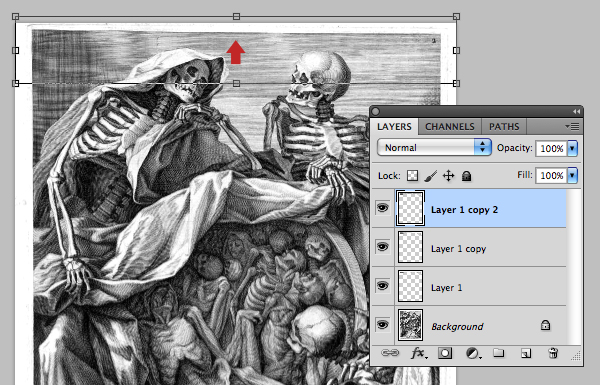600x385 pixels.
Task: Click the Fill 100% input field
Action: click(x=552, y=176)
